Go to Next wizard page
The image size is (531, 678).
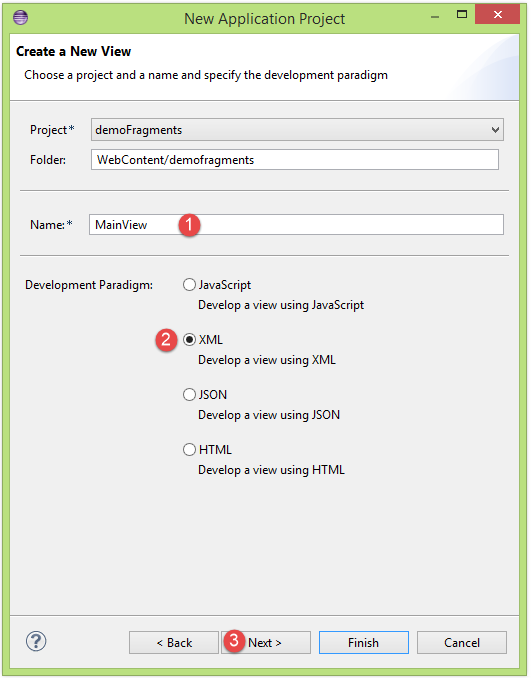[x=266, y=643]
